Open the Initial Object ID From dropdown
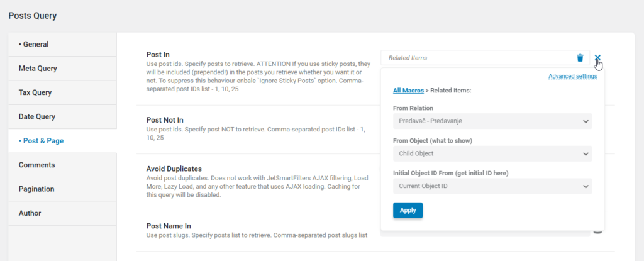This screenshot has width=644, height=261. click(x=495, y=186)
